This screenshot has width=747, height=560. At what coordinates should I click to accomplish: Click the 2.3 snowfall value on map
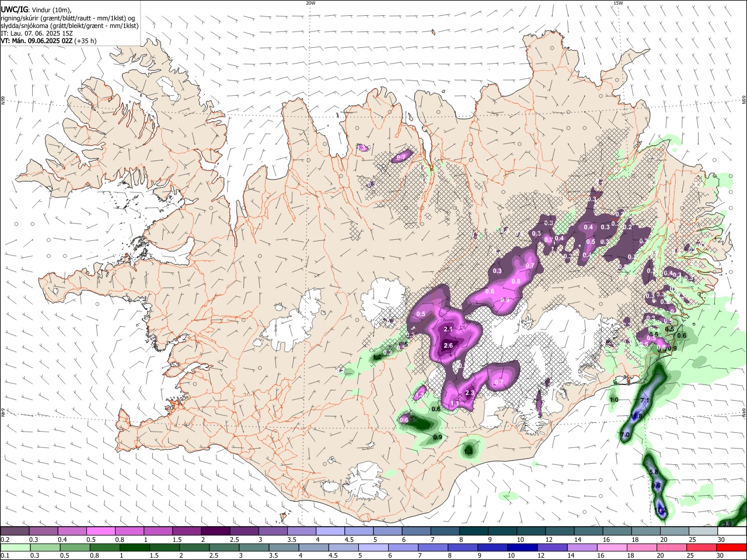(x=470, y=393)
